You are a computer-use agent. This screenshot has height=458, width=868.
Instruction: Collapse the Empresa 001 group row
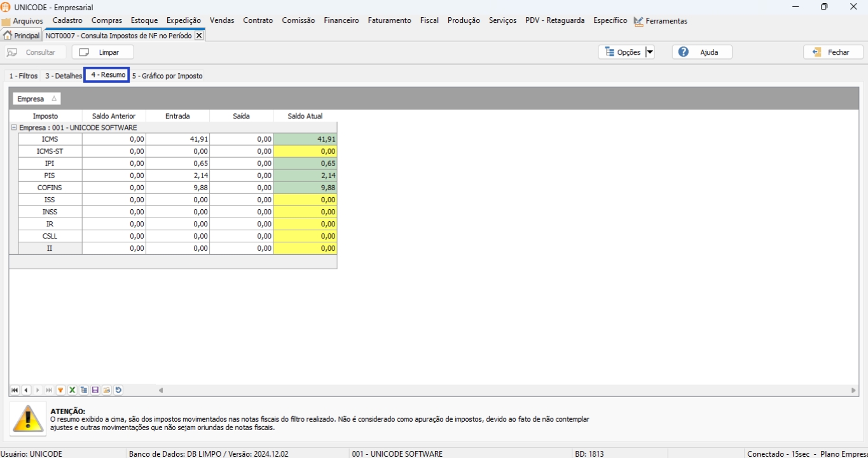tap(14, 128)
